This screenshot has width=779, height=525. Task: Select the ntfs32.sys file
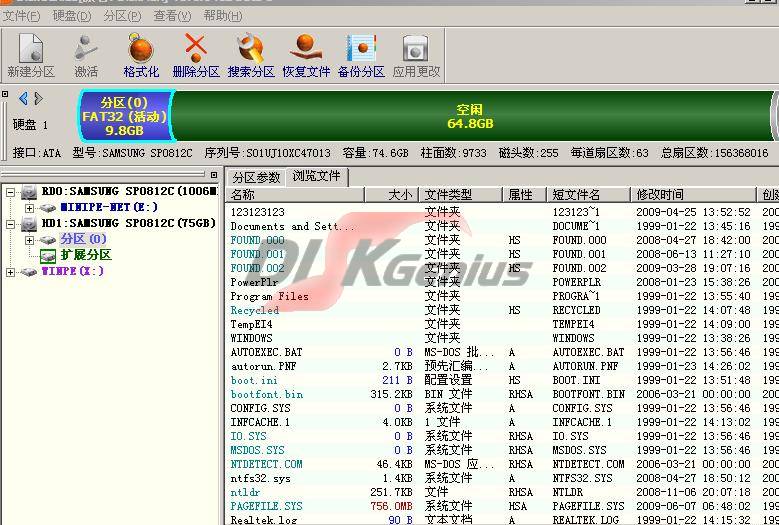point(260,478)
